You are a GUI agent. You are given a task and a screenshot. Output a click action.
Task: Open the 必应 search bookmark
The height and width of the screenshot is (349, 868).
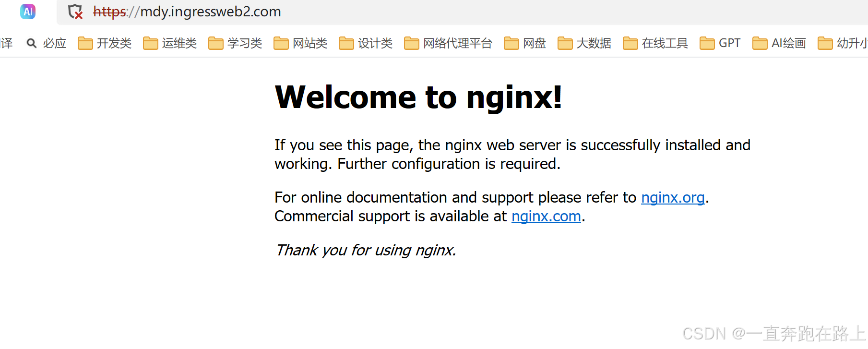47,43
